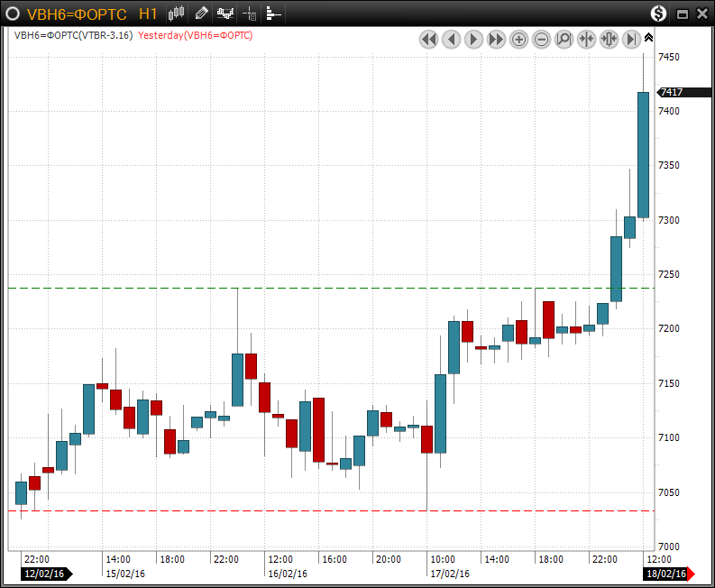Zoom out with the minus button

pos(541,39)
